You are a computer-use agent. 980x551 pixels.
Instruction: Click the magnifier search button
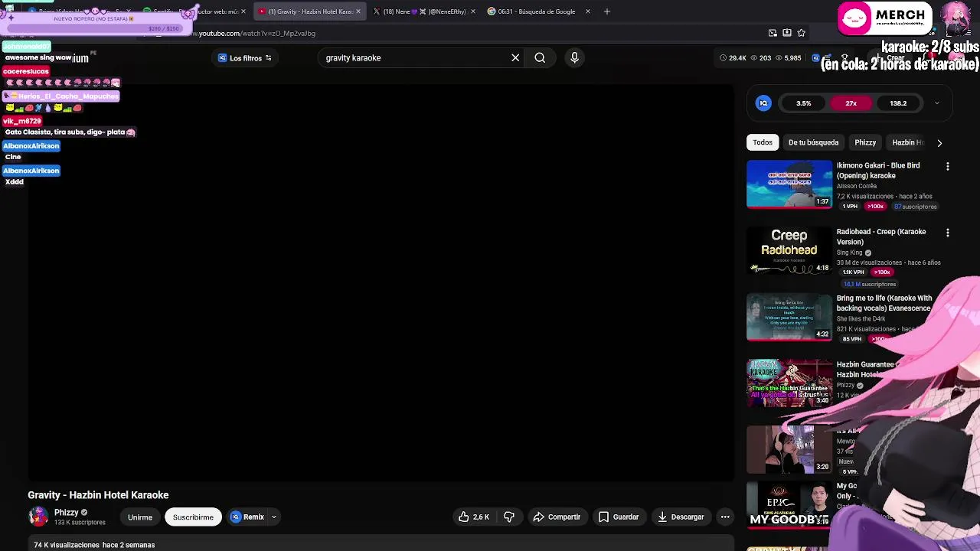click(540, 57)
